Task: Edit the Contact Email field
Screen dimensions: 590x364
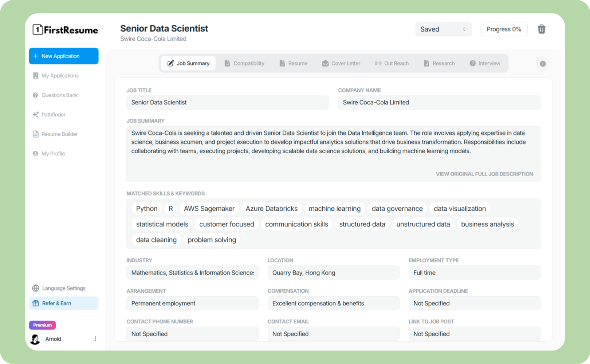Action: click(x=334, y=334)
